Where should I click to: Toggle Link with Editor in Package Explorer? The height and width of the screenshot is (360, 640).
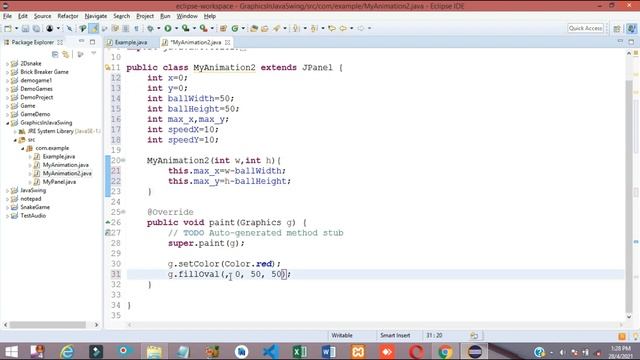click(65, 54)
